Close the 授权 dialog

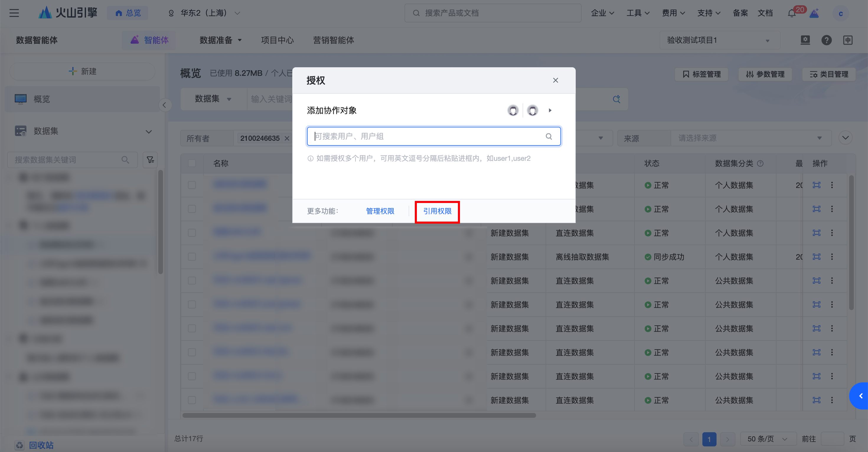555,80
